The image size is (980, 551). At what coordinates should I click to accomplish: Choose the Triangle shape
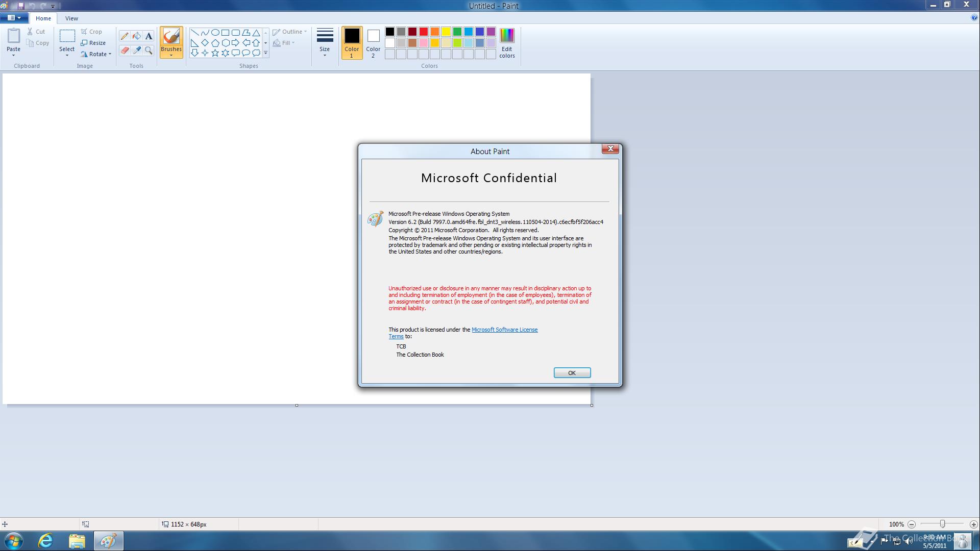pyautogui.click(x=256, y=32)
